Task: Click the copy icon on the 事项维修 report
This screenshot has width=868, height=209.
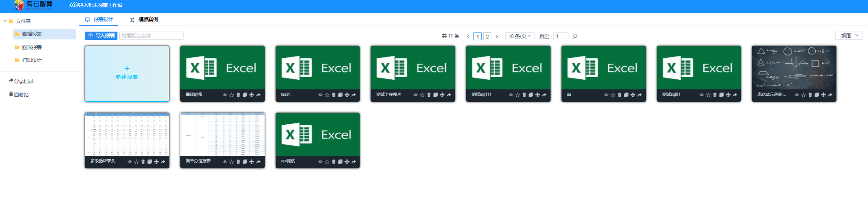Action: tap(245, 95)
